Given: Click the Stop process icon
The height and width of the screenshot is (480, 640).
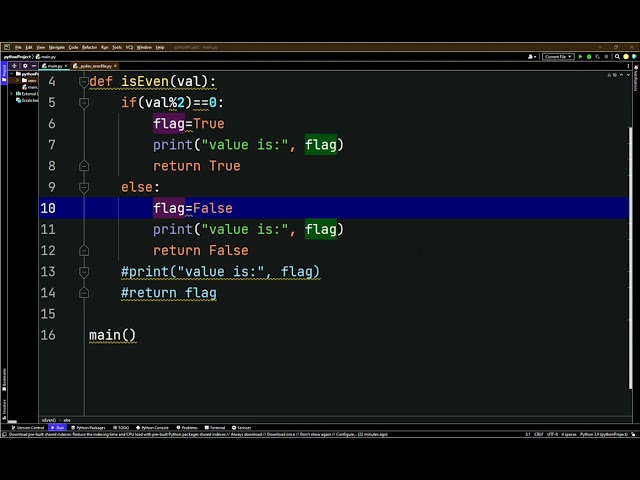Looking at the screenshot, I should pyautogui.click(x=607, y=57).
